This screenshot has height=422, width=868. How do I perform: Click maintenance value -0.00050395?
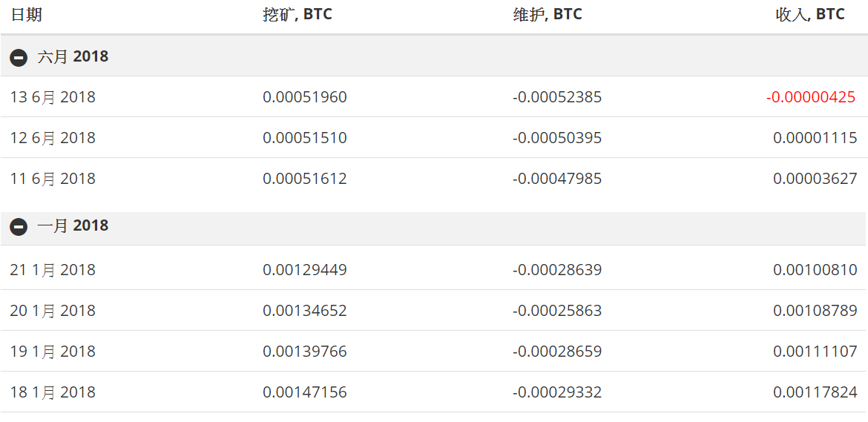pyautogui.click(x=556, y=138)
